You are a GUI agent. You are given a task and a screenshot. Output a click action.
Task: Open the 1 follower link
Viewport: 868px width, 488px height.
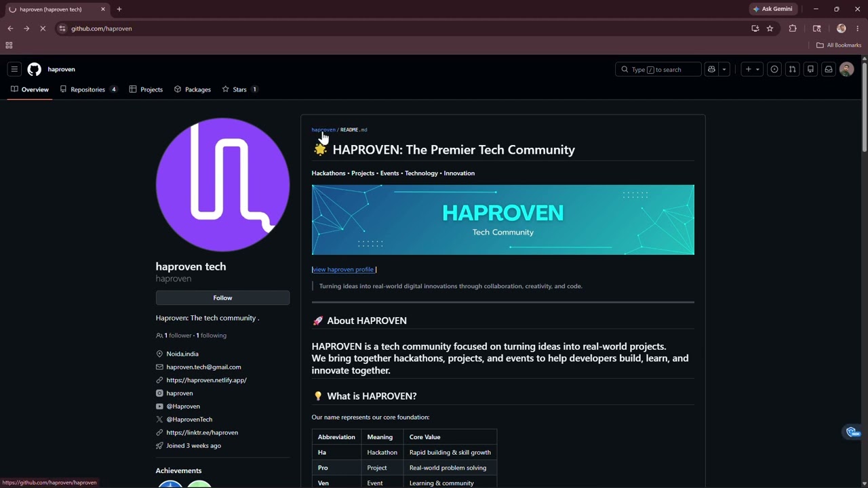pyautogui.click(x=174, y=335)
